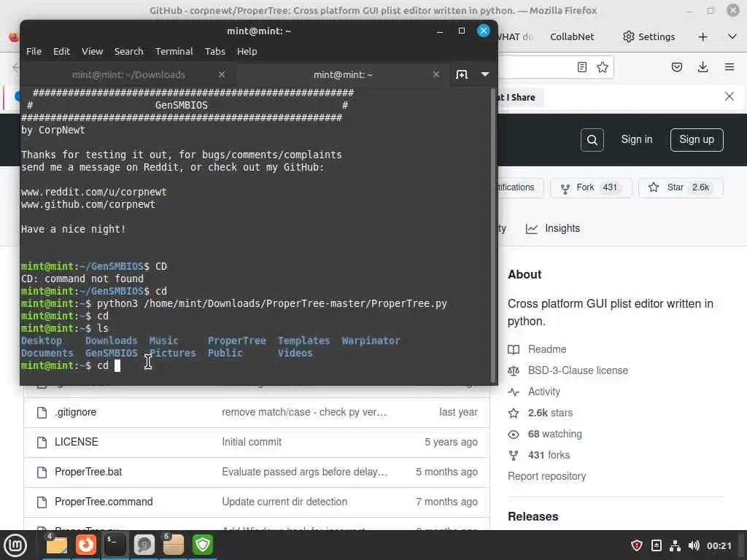Image resolution: width=747 pixels, height=560 pixels.
Task: Open the taskbar folder with 6 windows
Action: tap(173, 545)
